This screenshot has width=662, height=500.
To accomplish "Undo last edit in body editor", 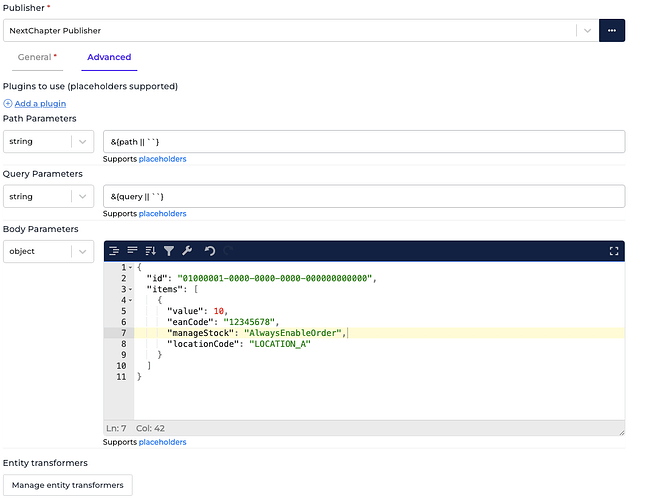I will [x=210, y=251].
